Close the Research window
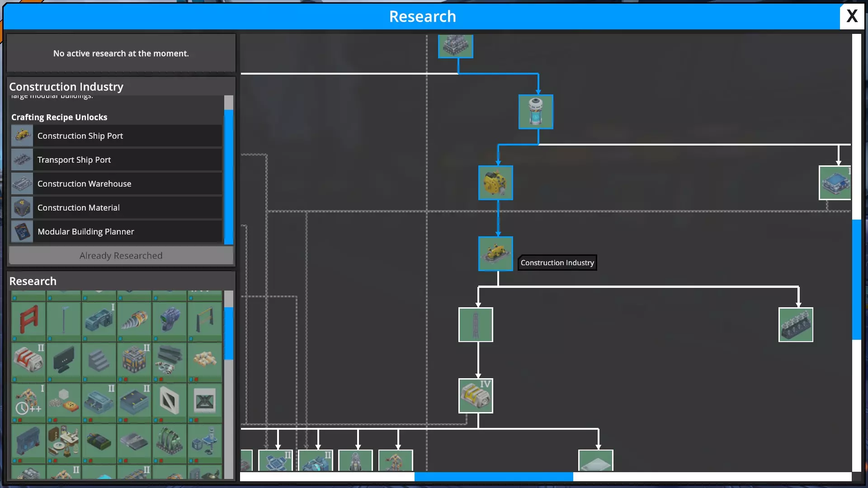Viewport: 868px width, 488px height. point(852,16)
